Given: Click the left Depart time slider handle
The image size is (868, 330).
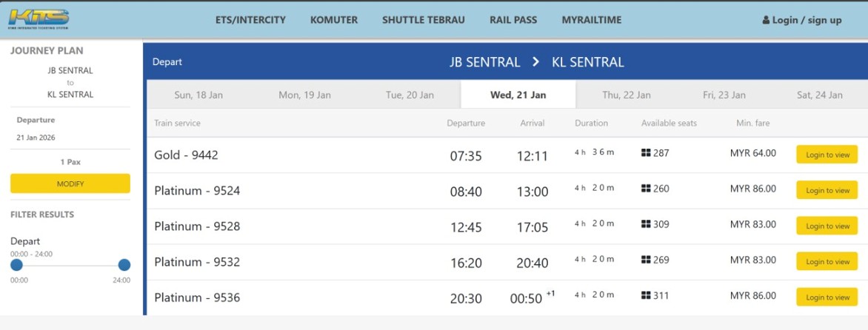Looking at the screenshot, I should (x=16, y=265).
